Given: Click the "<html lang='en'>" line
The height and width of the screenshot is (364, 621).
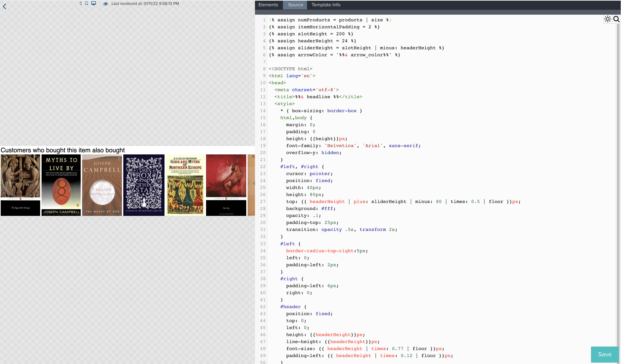Looking at the screenshot, I should click(x=292, y=76).
